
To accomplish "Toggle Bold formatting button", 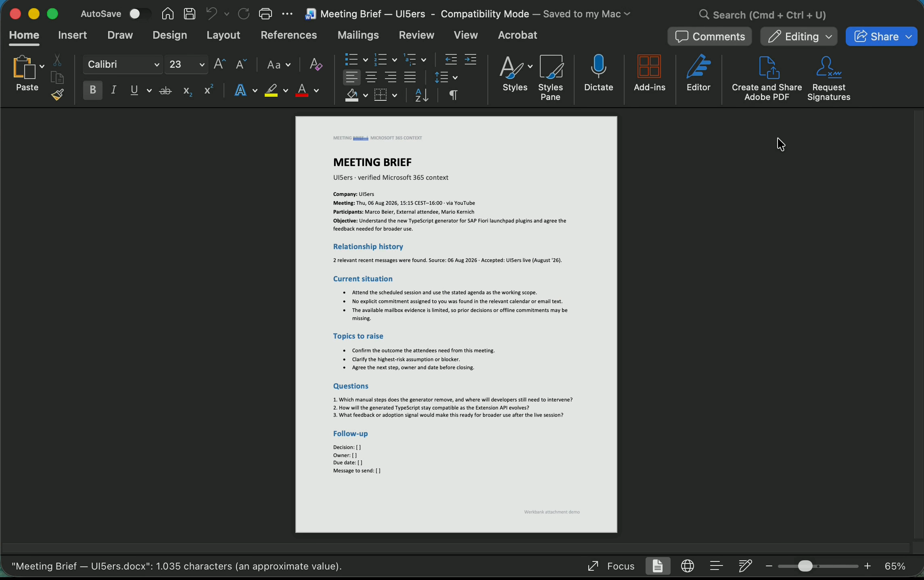I will 93,90.
